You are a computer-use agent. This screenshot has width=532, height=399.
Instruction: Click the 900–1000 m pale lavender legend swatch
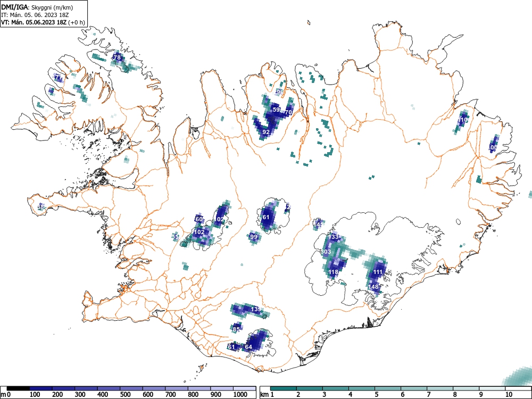point(221,388)
